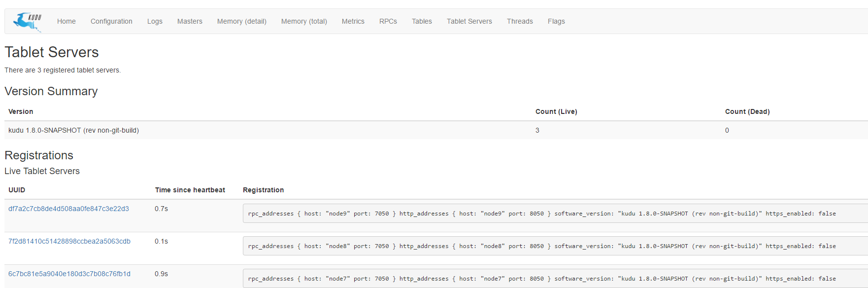Go to the Tables page

pyautogui.click(x=422, y=21)
